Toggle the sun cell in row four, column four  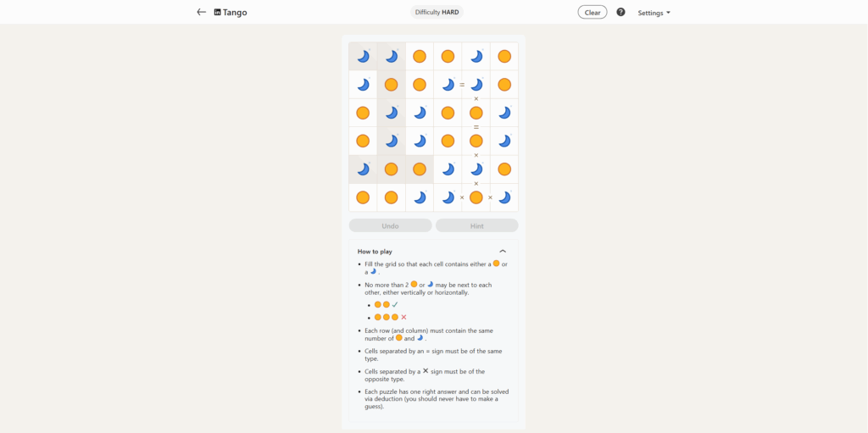click(448, 141)
